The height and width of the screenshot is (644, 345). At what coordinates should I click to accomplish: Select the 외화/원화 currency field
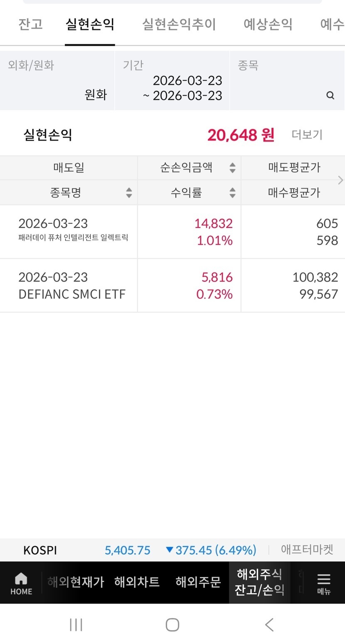click(57, 81)
